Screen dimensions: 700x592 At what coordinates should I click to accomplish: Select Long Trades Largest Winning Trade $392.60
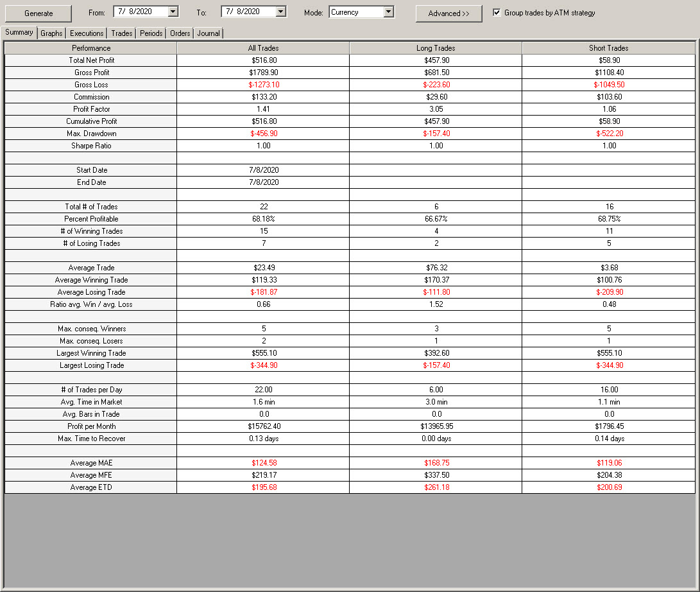[436, 353]
